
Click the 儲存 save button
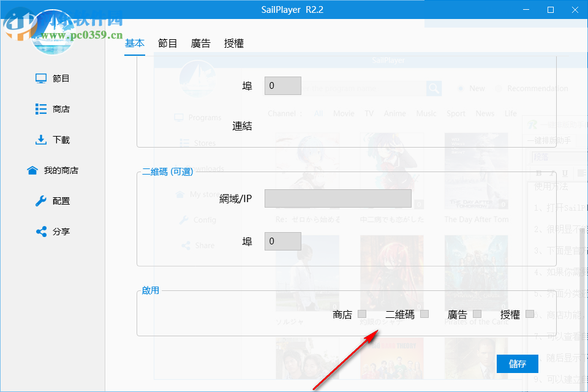pyautogui.click(x=517, y=364)
